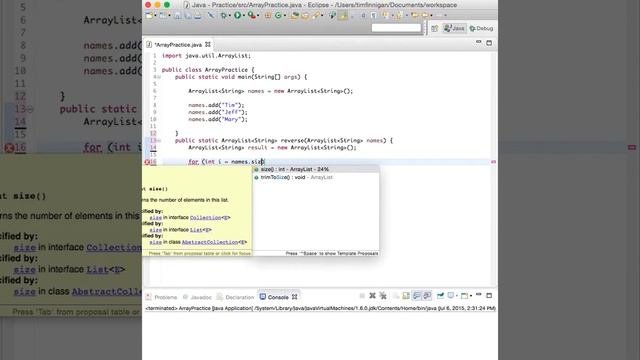
Task: Click the Open Task icon
Action: [305, 16]
